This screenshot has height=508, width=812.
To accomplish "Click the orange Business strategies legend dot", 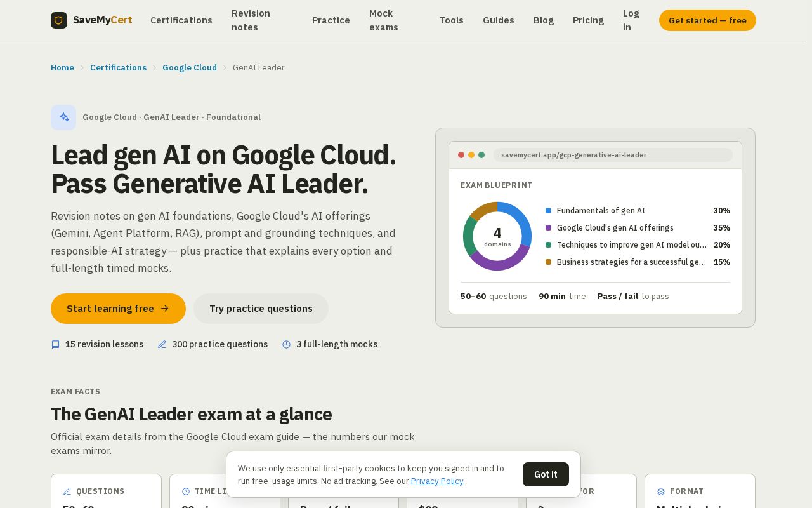I will click(x=548, y=262).
